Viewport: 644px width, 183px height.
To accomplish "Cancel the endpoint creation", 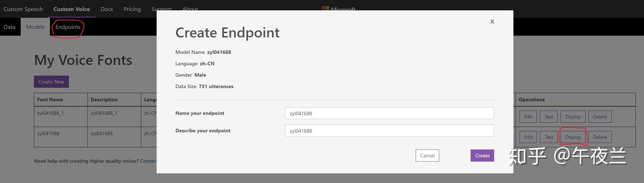I will pos(427,156).
